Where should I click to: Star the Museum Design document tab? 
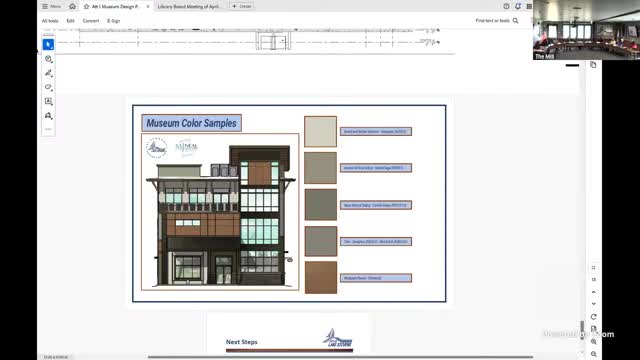[87, 7]
